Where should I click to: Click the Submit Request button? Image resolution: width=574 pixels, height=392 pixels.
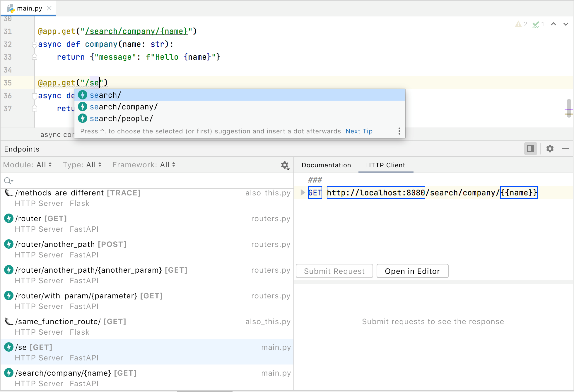[334, 271]
